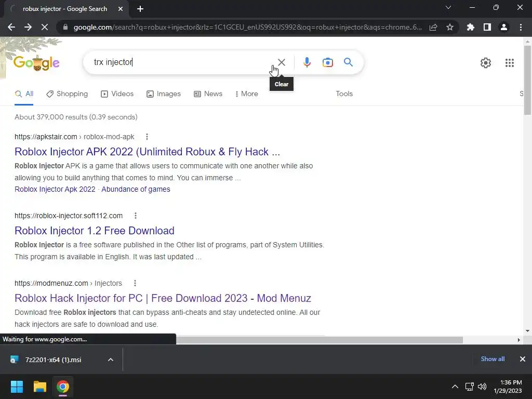This screenshot has width=532, height=399.
Task: Open a new browser tab
Action: pyautogui.click(x=140, y=9)
